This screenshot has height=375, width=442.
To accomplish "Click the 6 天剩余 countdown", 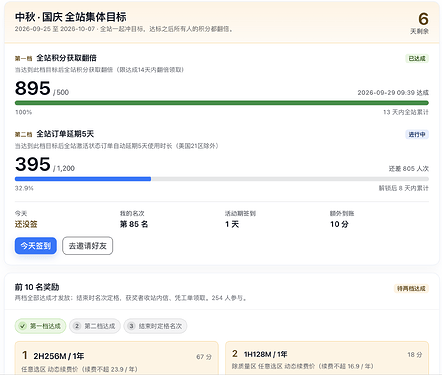I will tap(420, 23).
